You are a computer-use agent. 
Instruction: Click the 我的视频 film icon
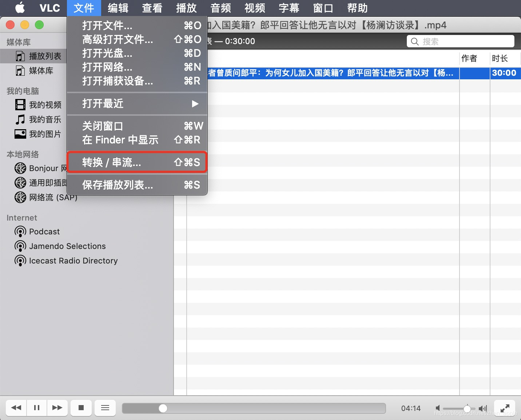click(20, 105)
